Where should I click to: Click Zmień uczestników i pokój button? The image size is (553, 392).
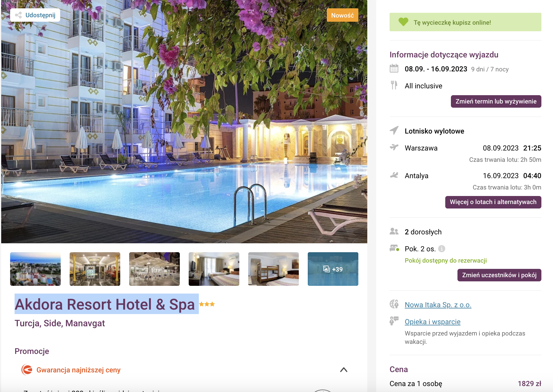499,275
